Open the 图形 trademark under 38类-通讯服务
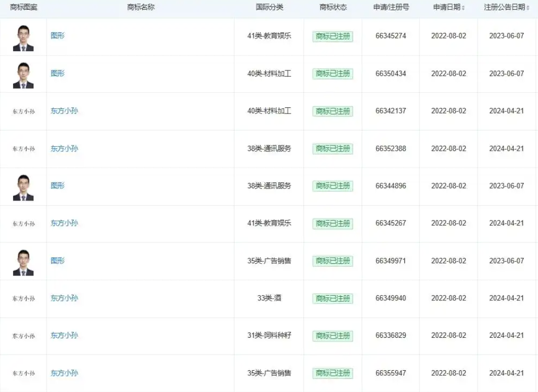 (57, 186)
